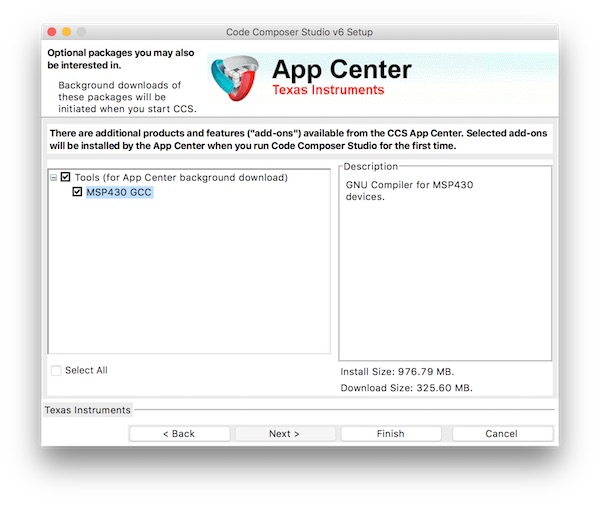Click the 'Install Size: 976.79 MB.' text
The height and width of the screenshot is (505, 600).
397,371
